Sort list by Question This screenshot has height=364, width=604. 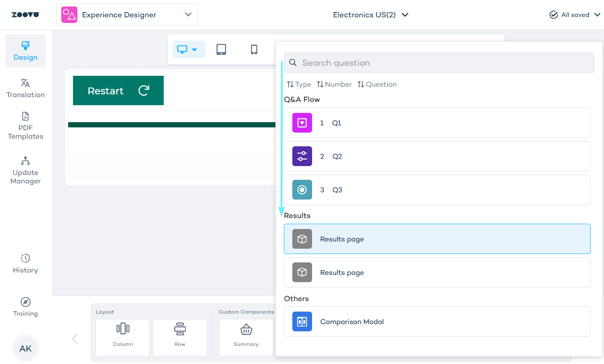[377, 84]
